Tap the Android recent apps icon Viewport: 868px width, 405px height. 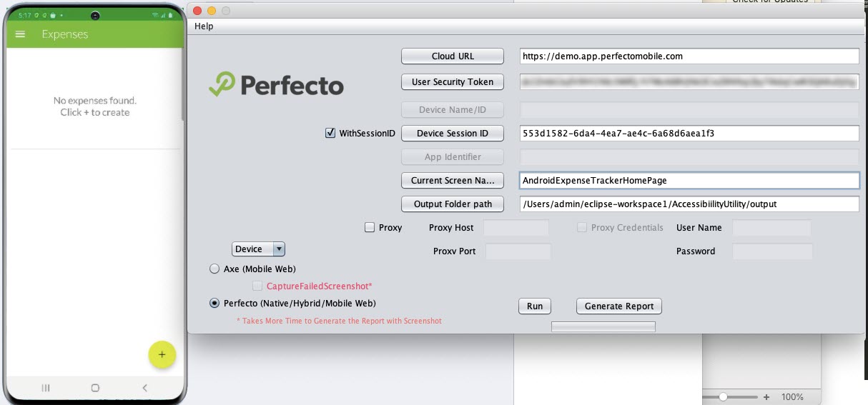[x=46, y=388]
